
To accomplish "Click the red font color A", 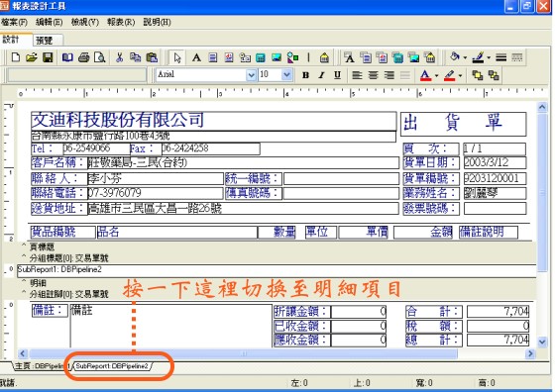I will point(425,75).
